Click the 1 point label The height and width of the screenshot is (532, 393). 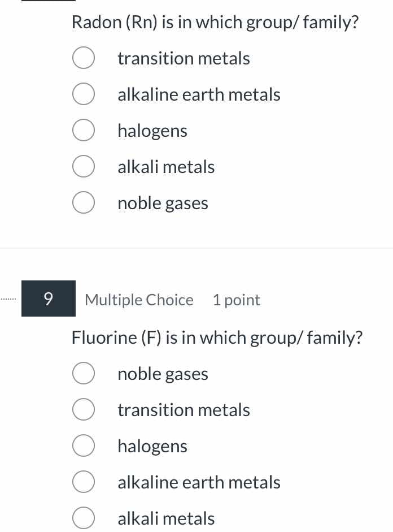[237, 300]
